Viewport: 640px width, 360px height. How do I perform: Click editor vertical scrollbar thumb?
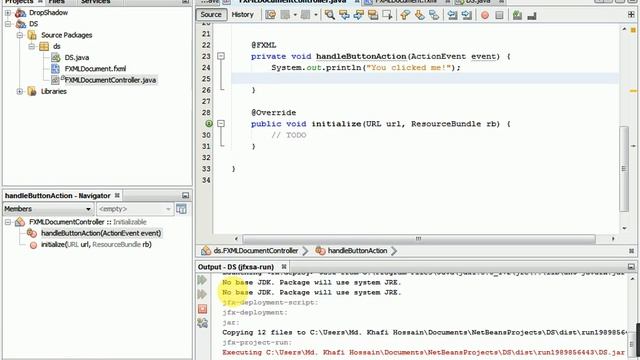tap(624, 169)
